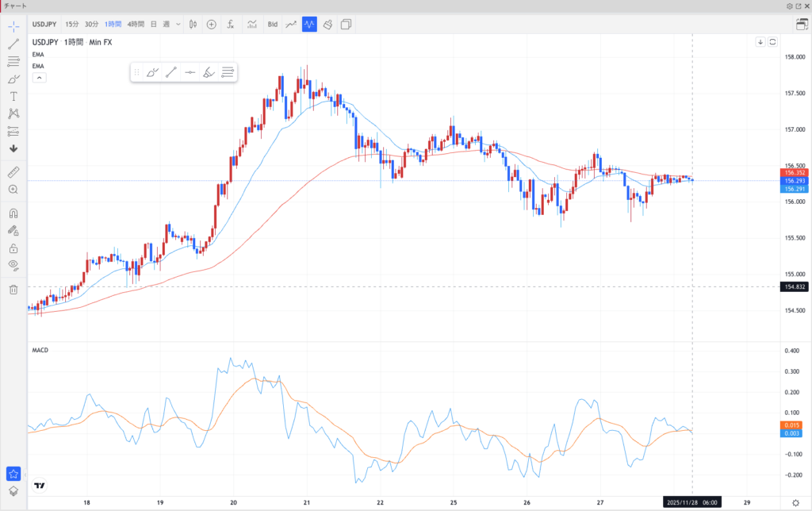Open chart settings gear at bottom right
The height and width of the screenshot is (511, 812).
coord(795,503)
